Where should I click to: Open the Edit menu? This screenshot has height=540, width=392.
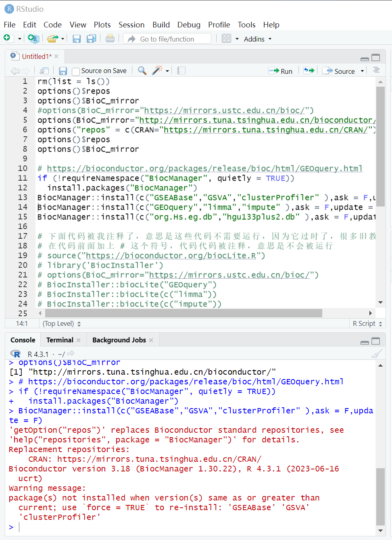pyautogui.click(x=29, y=25)
